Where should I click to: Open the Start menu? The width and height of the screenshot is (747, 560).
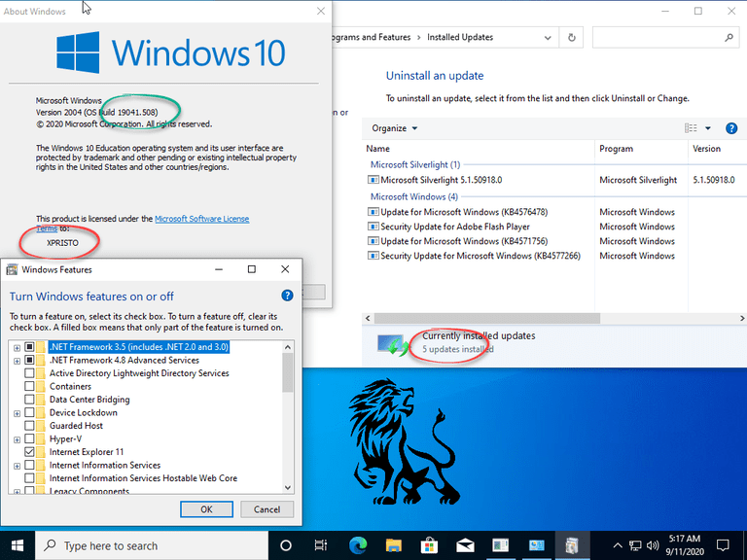point(18,545)
